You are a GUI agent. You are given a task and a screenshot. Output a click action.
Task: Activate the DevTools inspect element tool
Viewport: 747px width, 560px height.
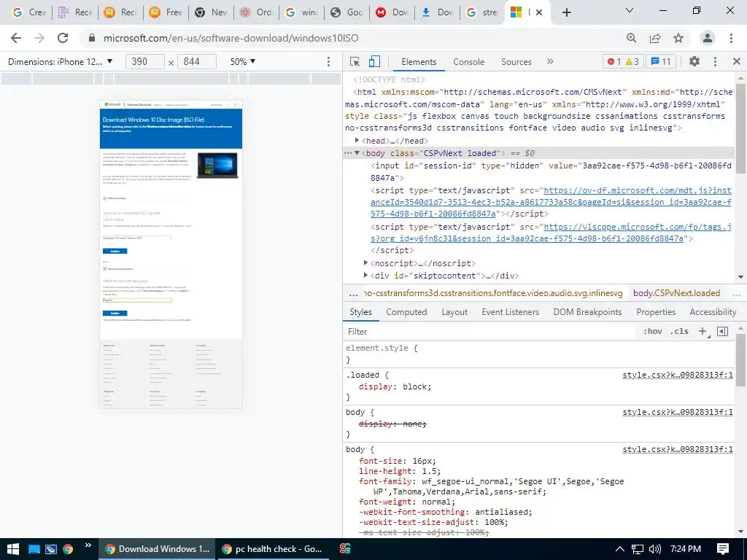pyautogui.click(x=355, y=61)
